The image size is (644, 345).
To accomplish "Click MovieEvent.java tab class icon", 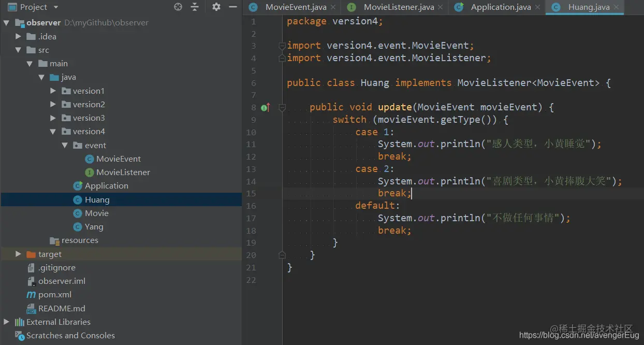I will point(253,7).
